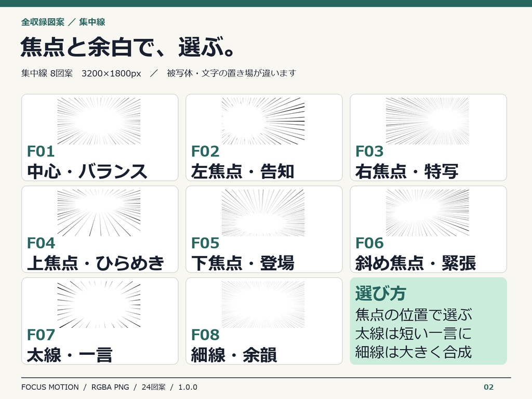Select the F06 code label
532x399 pixels.
(369, 243)
